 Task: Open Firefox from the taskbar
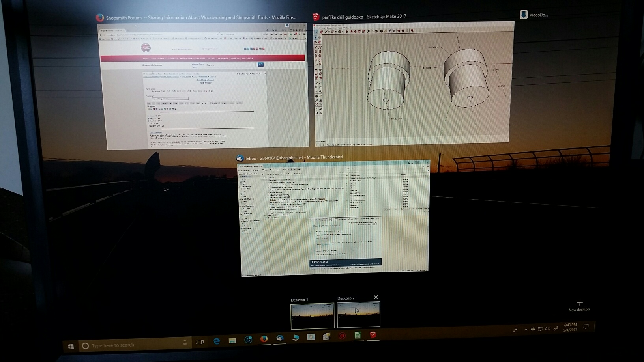click(x=264, y=339)
